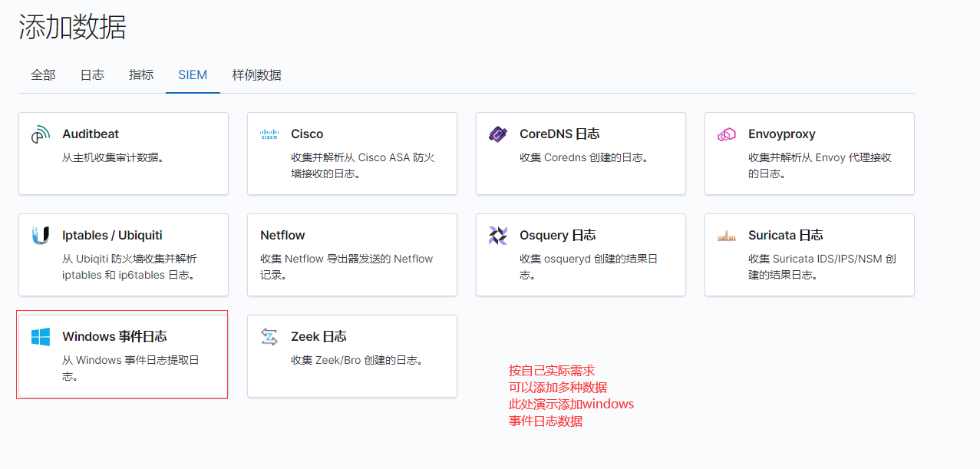
Task: Click the Envoy 代理接收 description text
Action: coord(820,166)
